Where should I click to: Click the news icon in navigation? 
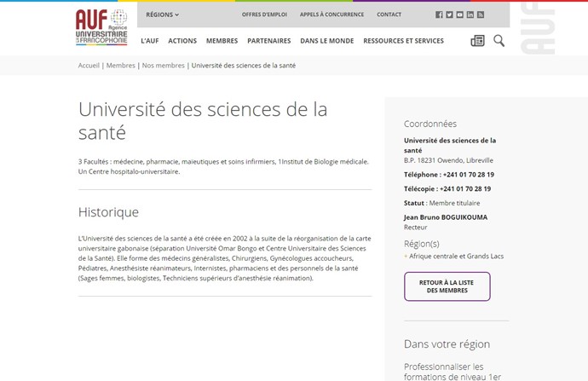(477, 41)
